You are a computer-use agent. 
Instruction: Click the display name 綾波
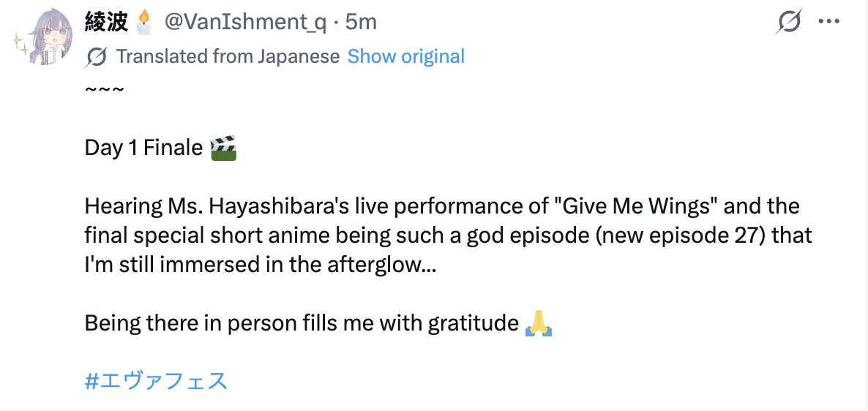point(106,22)
